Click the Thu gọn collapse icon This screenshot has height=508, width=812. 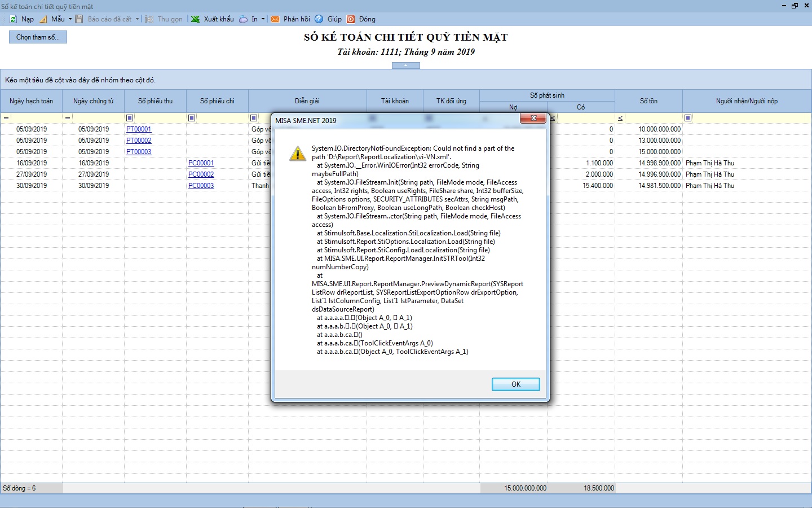coord(149,19)
